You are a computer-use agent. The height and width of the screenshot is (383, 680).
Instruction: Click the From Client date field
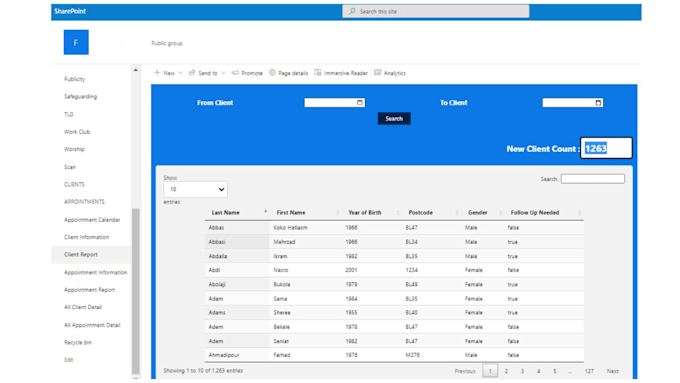pyautogui.click(x=334, y=103)
